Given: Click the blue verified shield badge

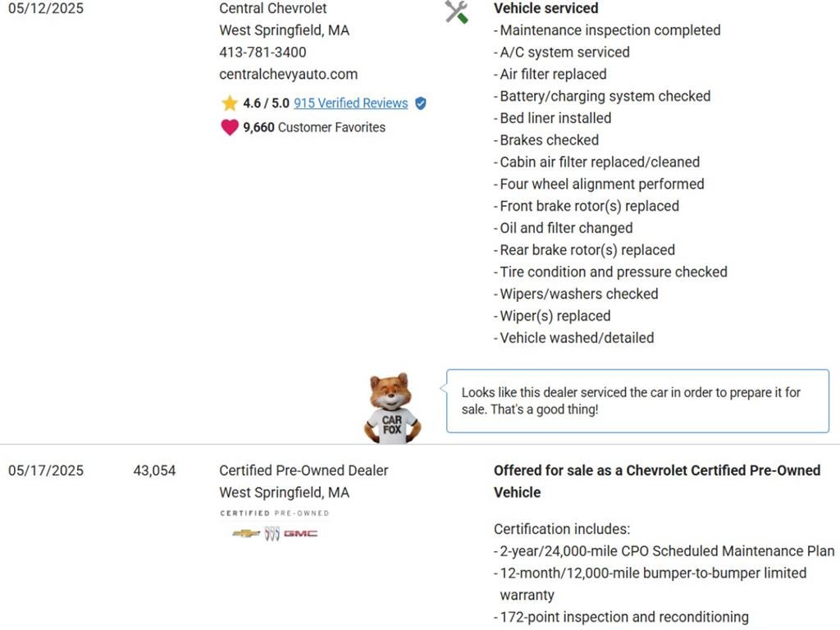Looking at the screenshot, I should pos(421,103).
